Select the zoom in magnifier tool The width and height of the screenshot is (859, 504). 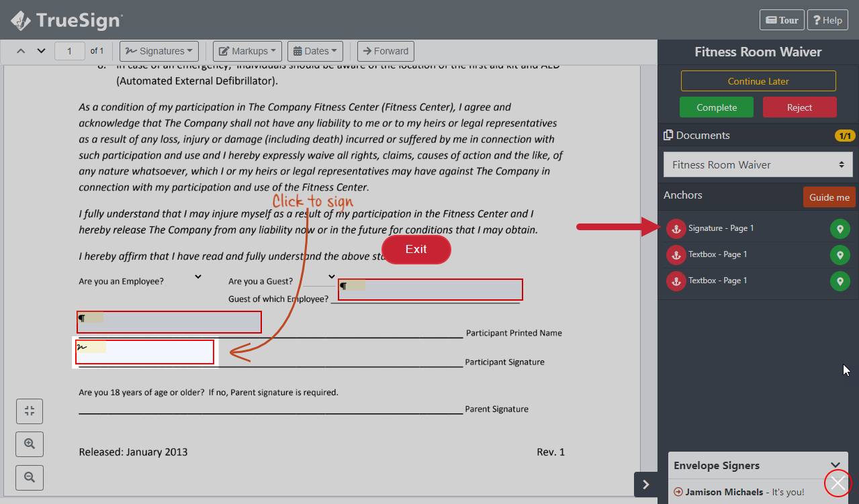[29, 444]
